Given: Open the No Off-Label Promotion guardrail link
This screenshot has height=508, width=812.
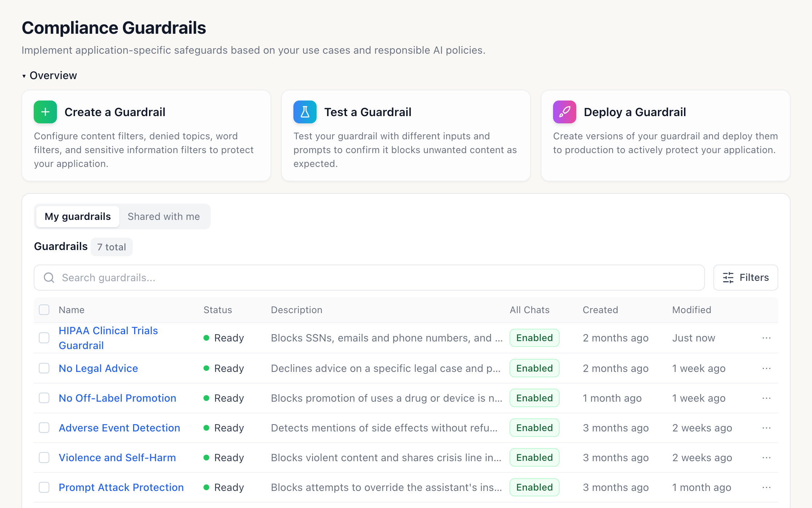Looking at the screenshot, I should 118,398.
